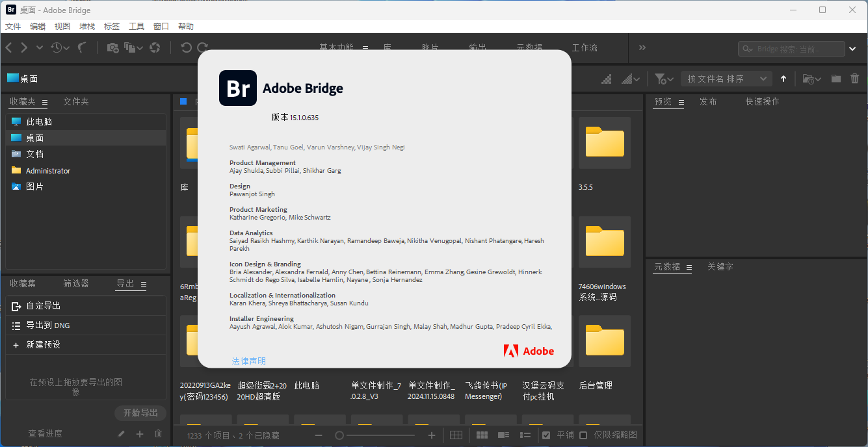The width and height of the screenshot is (868, 447).
Task: Open the 文件 menu
Action: pos(13,27)
